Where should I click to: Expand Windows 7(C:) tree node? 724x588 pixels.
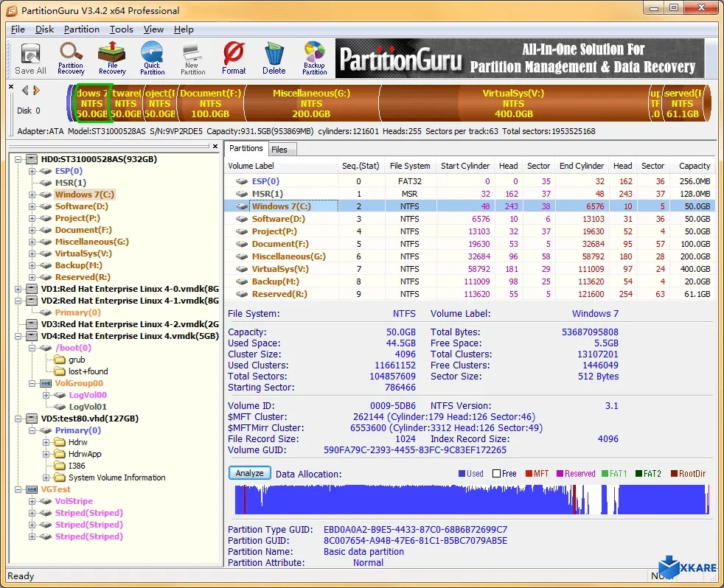pyautogui.click(x=32, y=195)
